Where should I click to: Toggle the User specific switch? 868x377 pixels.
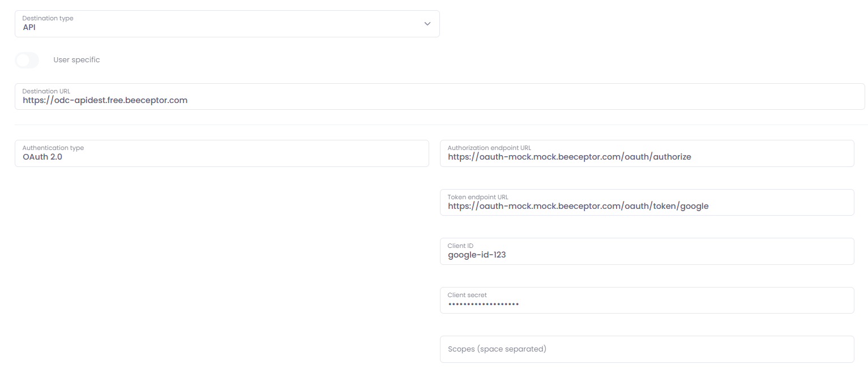(x=27, y=60)
